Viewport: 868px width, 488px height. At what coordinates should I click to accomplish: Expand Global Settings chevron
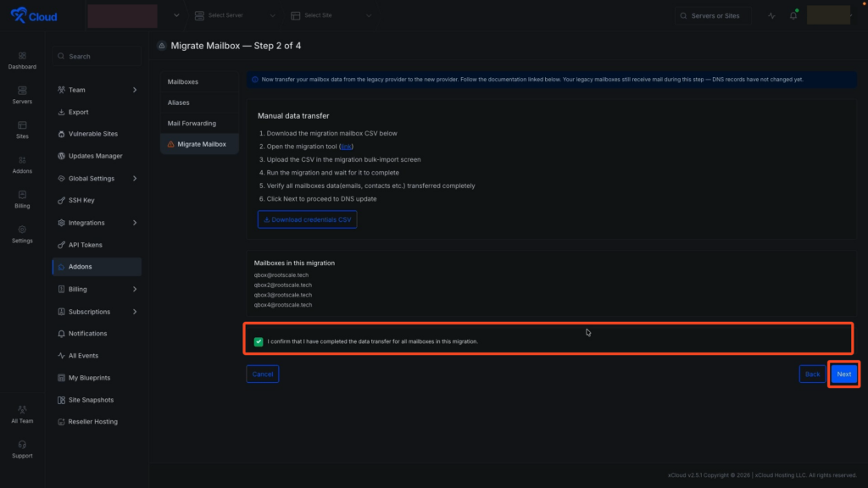pos(135,178)
